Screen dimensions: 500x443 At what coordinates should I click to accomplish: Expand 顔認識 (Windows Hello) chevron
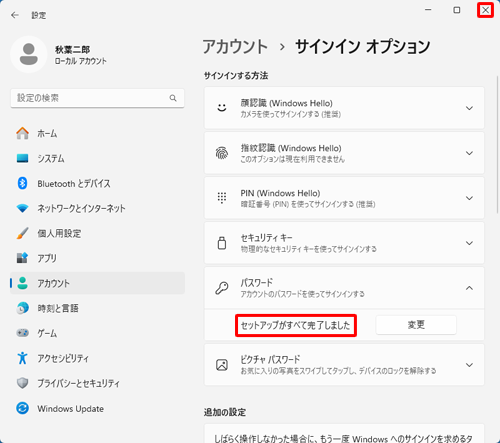tap(469, 108)
